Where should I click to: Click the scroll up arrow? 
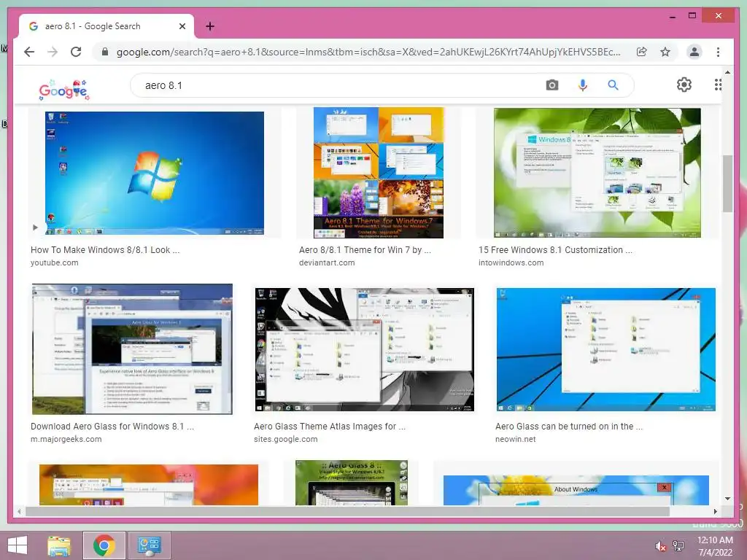pos(727,72)
